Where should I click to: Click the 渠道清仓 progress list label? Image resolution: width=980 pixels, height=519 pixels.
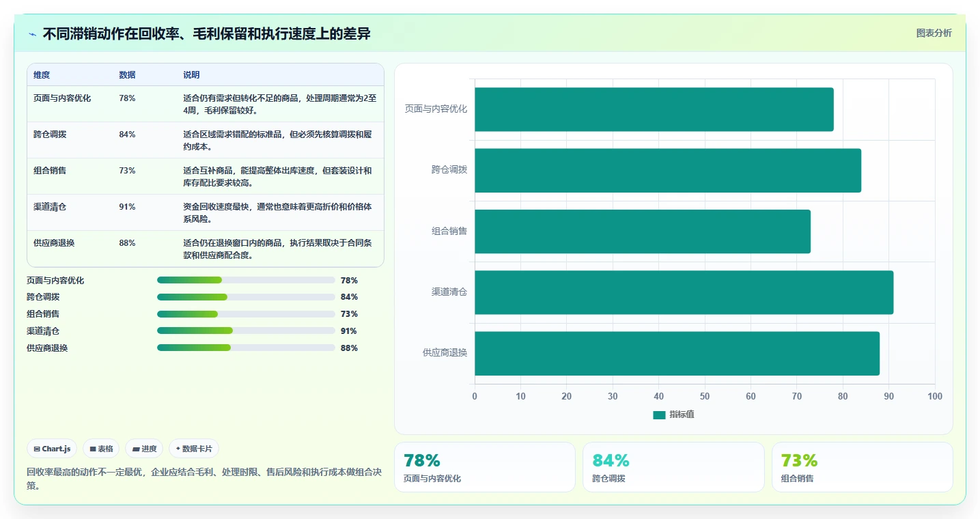[43, 331]
